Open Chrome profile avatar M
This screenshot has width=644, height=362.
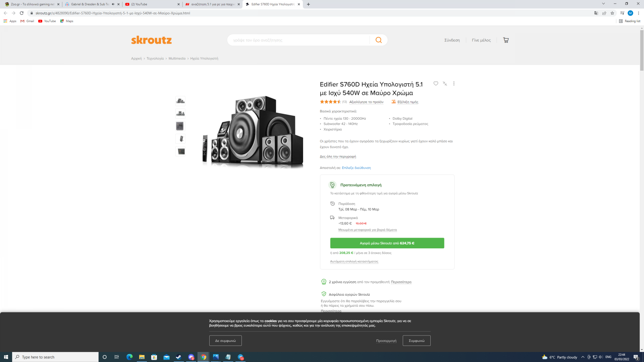[x=630, y=13]
